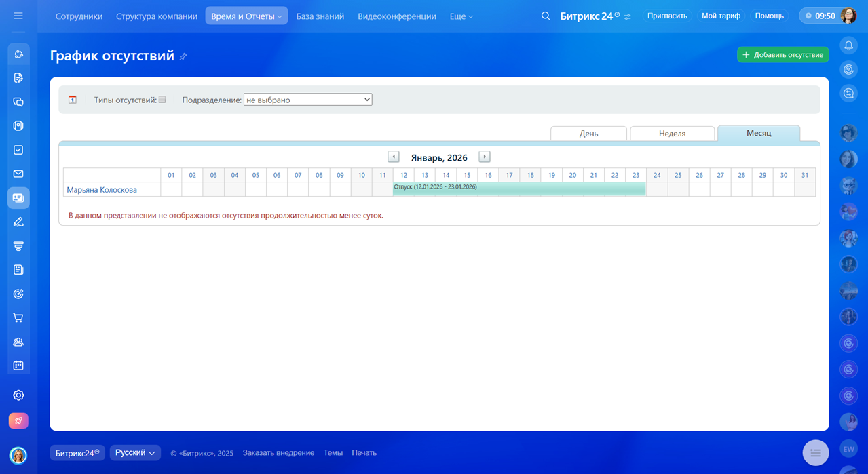Open notifications bell icon
Viewport: 868px width, 474px height.
tap(848, 45)
